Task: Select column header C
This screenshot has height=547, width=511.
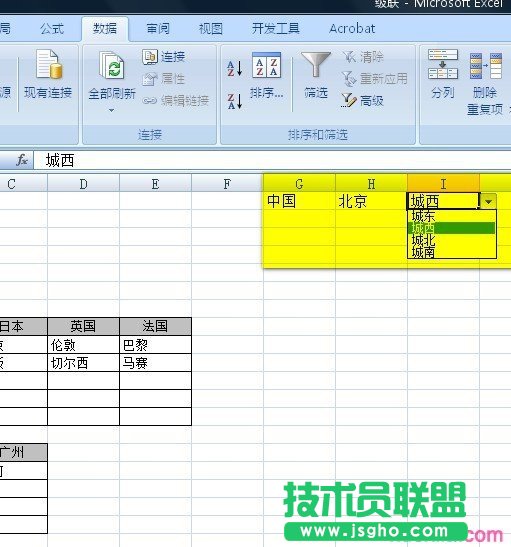Action: [23, 184]
